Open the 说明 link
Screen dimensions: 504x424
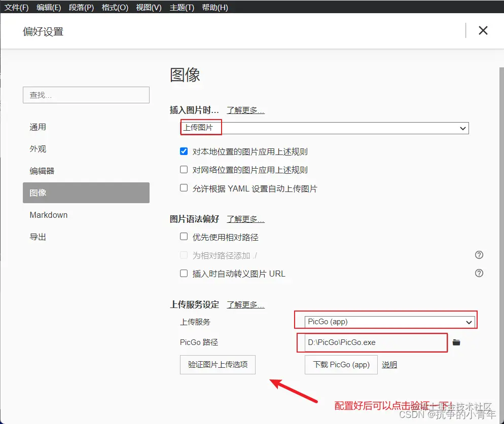tap(389, 365)
